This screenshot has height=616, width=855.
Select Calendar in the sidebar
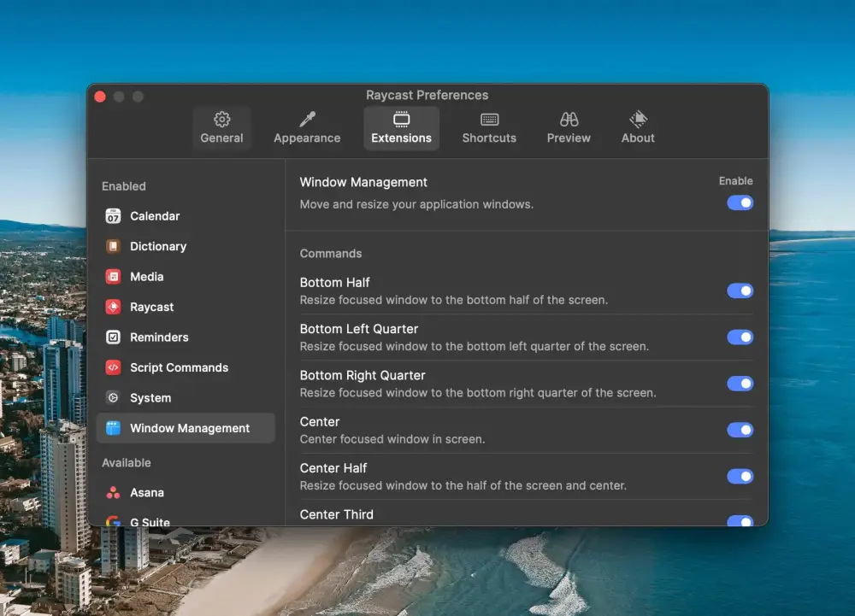186,216
